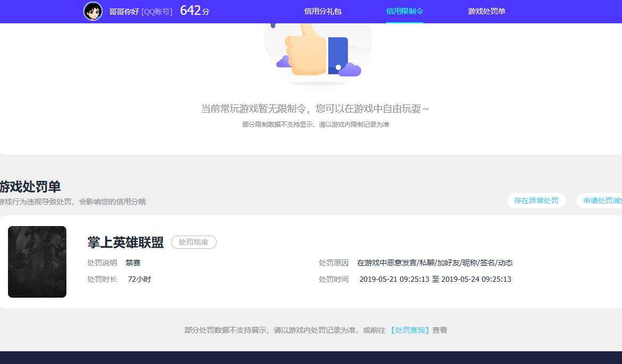Image resolution: width=622 pixels, height=364 pixels.
Task: Click the [QQ账号] label
Action: point(157,12)
